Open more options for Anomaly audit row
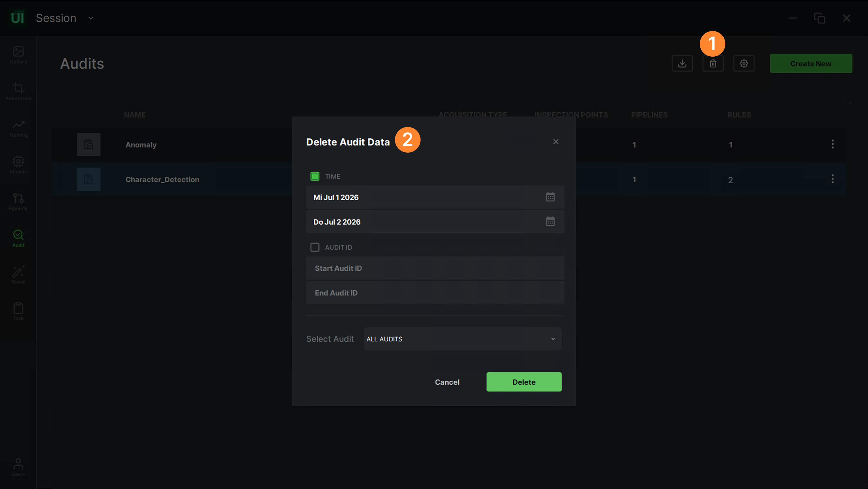This screenshot has height=489, width=868. 832,144
